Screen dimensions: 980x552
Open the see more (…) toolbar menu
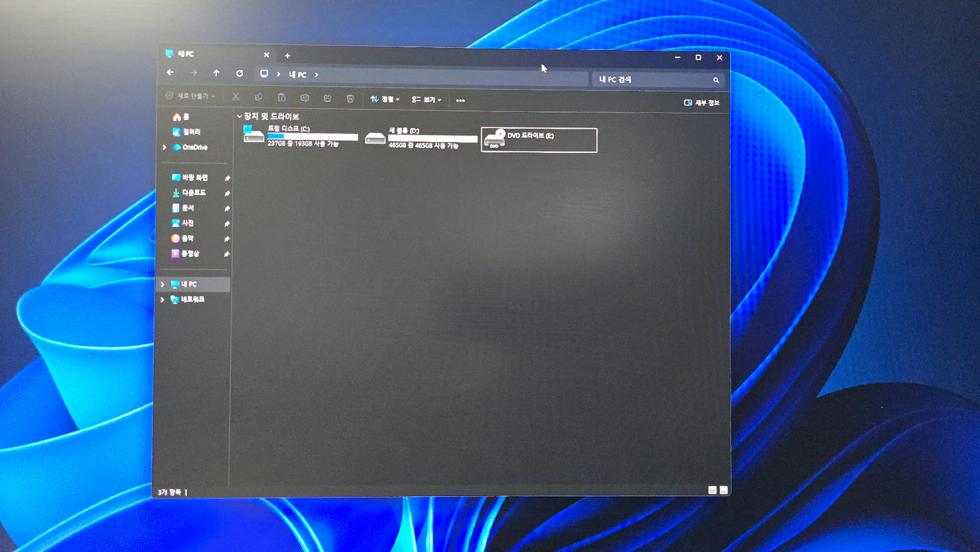461,100
